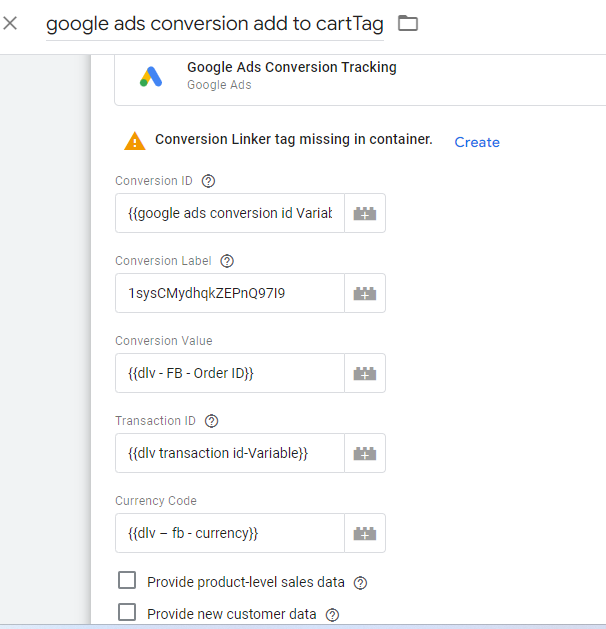Click Create link for Conversion Linker tag

coord(476,142)
